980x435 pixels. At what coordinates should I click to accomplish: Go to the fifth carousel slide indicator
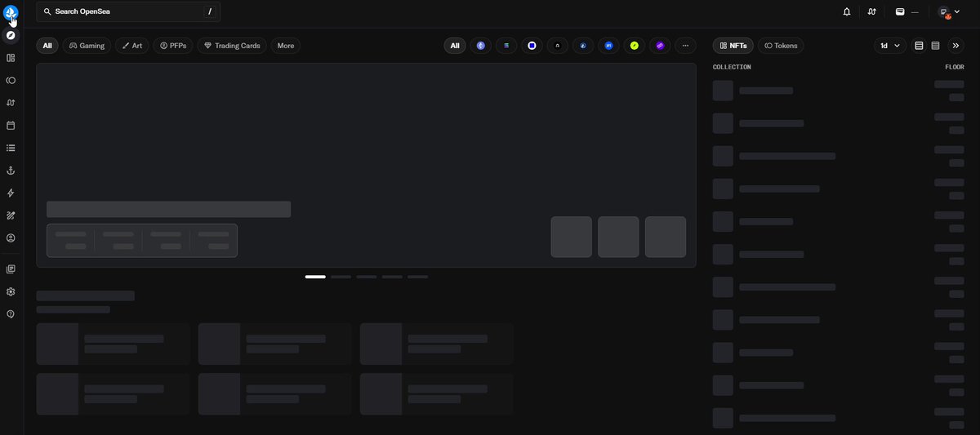(x=417, y=277)
